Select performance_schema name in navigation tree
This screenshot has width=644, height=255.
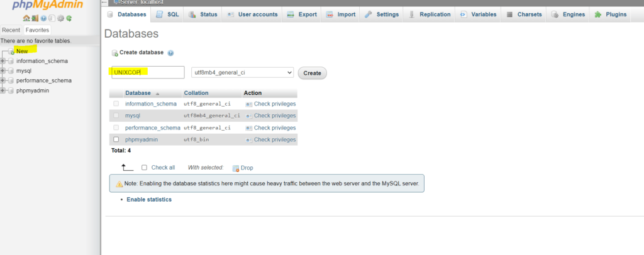pyautogui.click(x=44, y=81)
